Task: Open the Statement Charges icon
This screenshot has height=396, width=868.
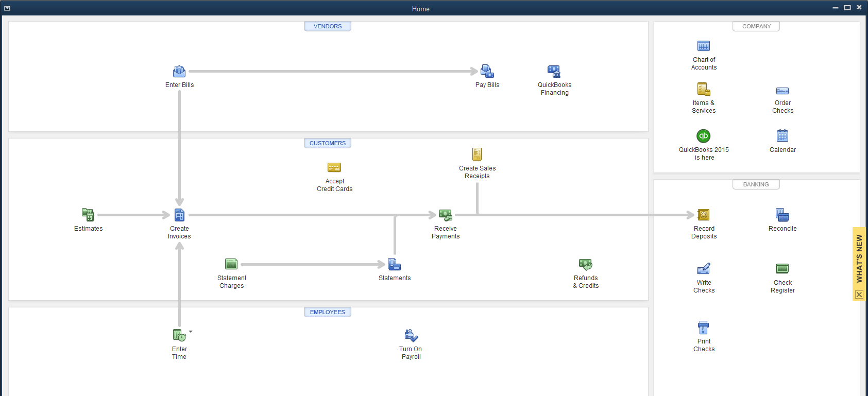Action: point(231,264)
